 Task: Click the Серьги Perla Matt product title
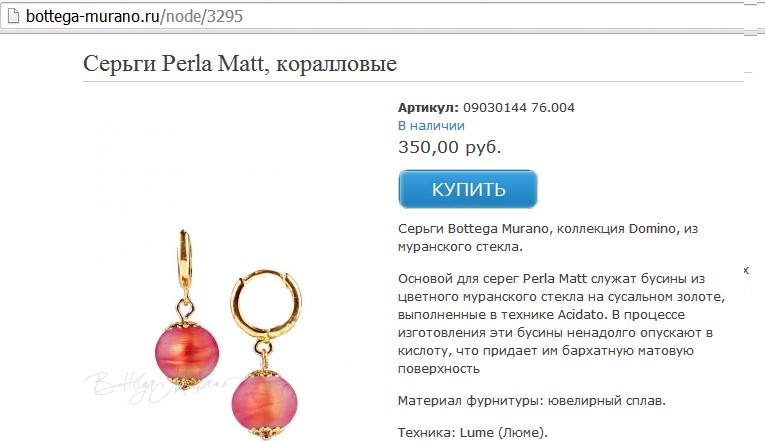pos(240,63)
